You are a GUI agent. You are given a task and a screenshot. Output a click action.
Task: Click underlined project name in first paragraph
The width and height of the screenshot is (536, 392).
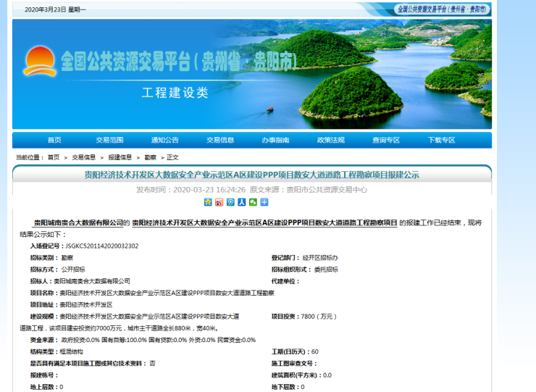pos(264,222)
